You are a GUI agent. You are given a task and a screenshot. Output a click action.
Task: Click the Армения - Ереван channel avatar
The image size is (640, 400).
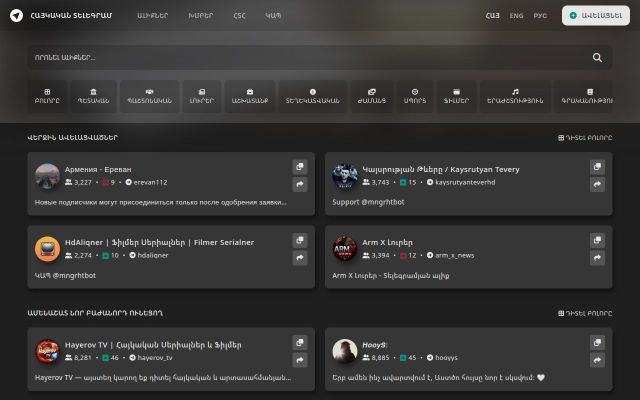47,176
